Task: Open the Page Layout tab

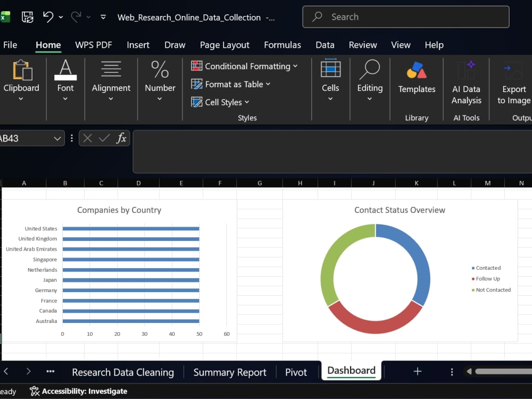Action: coord(225,45)
